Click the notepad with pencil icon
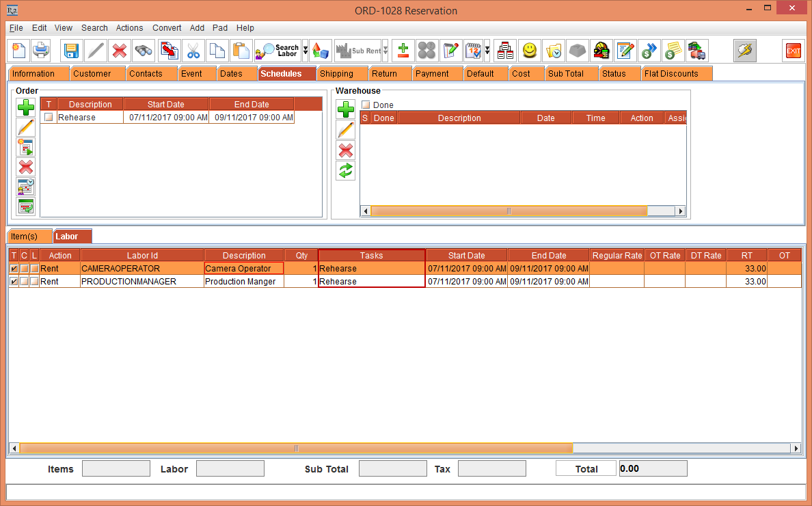 pyautogui.click(x=451, y=51)
